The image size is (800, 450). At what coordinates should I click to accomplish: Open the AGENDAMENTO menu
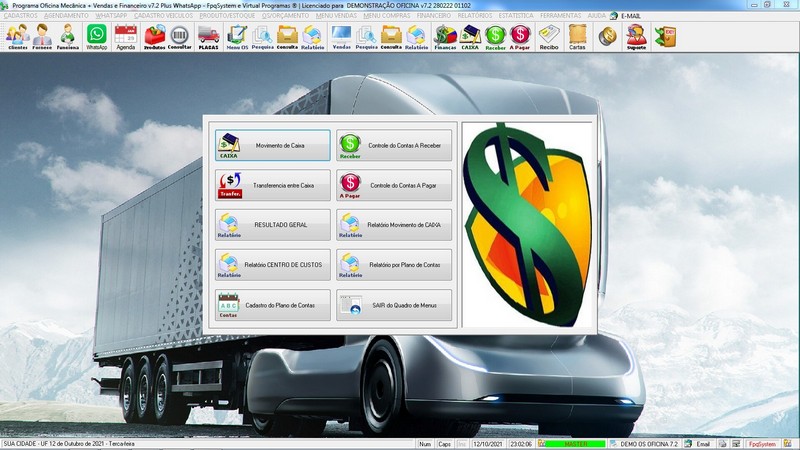point(66,16)
